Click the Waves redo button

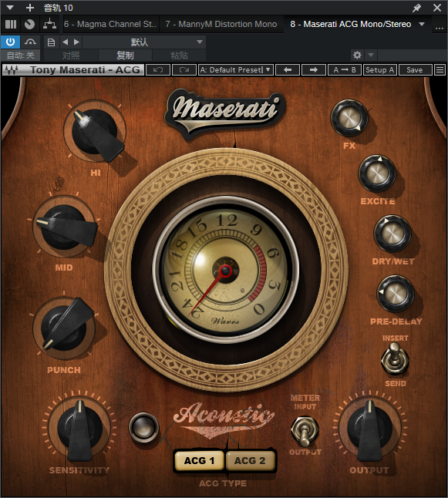[184, 70]
